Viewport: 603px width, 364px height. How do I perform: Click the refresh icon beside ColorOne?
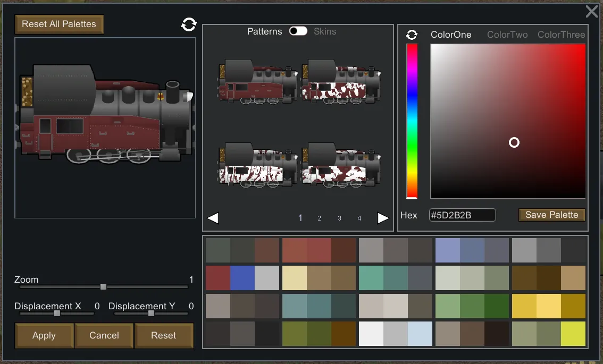[412, 35]
